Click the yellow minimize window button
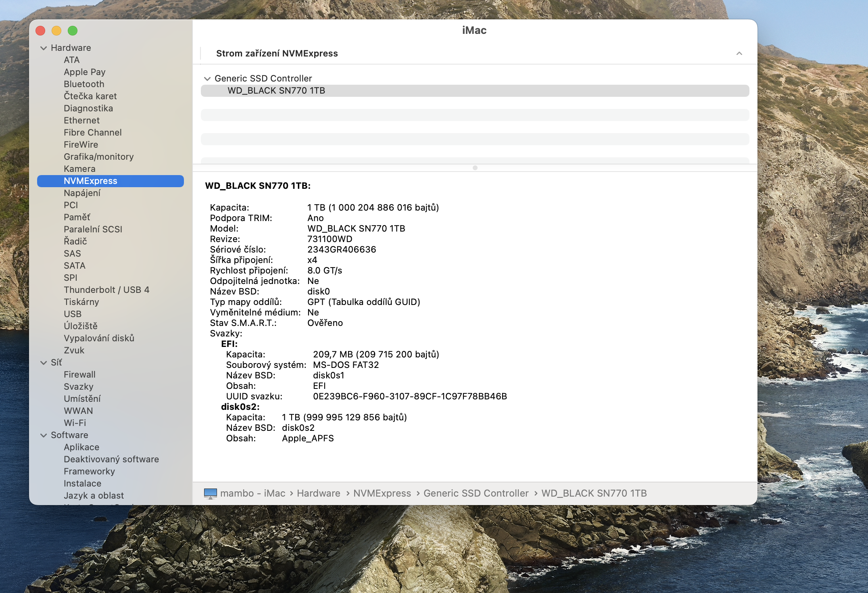Image resolution: width=868 pixels, height=593 pixels. click(x=56, y=31)
